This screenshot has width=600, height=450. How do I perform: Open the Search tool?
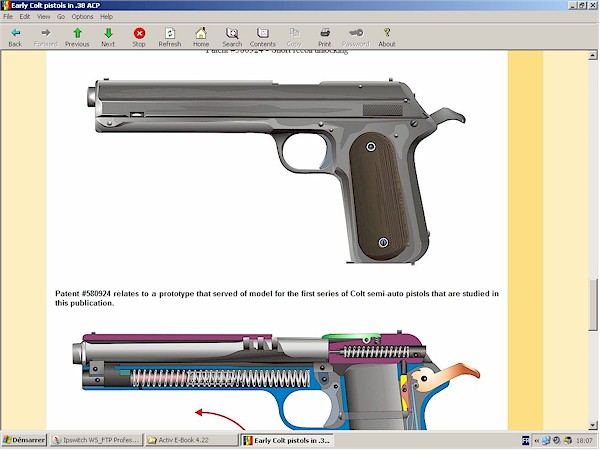(x=232, y=37)
